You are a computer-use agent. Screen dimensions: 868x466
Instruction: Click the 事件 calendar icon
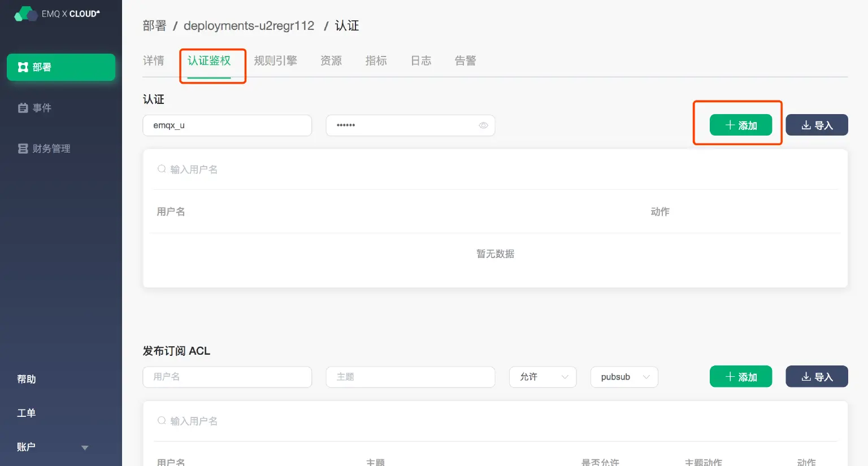[23, 108]
